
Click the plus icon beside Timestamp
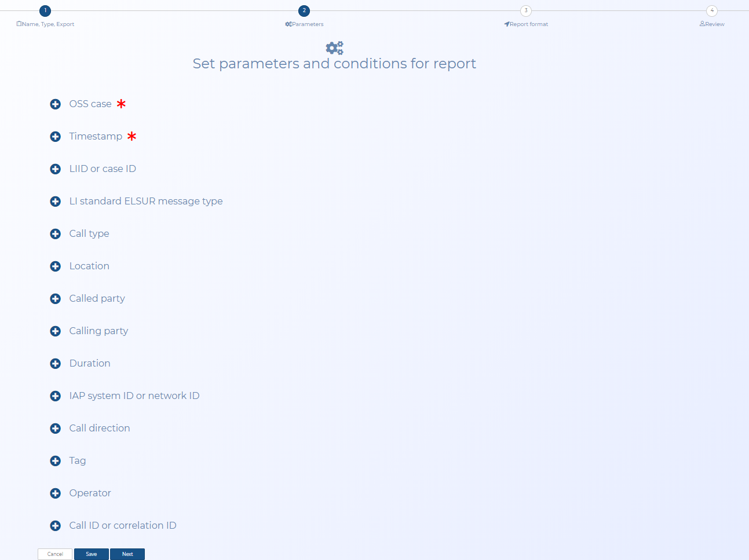(x=56, y=137)
